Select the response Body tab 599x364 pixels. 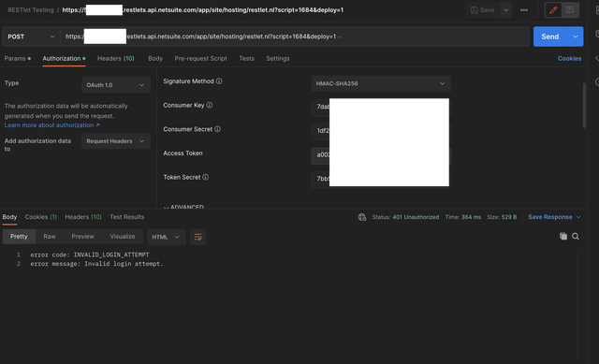[x=9, y=217]
